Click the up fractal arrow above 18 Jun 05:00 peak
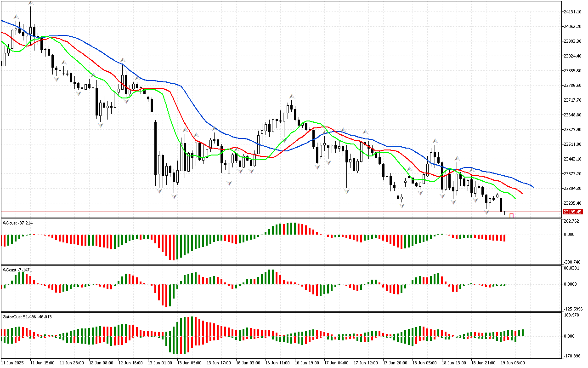 [435, 141]
